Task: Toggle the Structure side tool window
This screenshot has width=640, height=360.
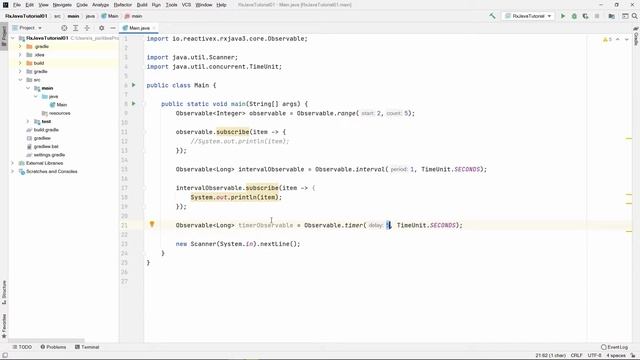Action: tap(4, 292)
